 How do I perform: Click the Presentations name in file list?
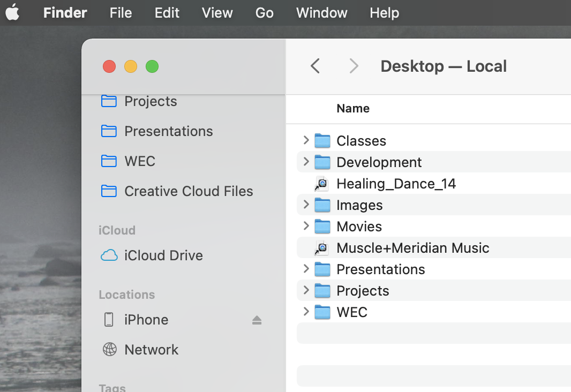[x=380, y=269]
